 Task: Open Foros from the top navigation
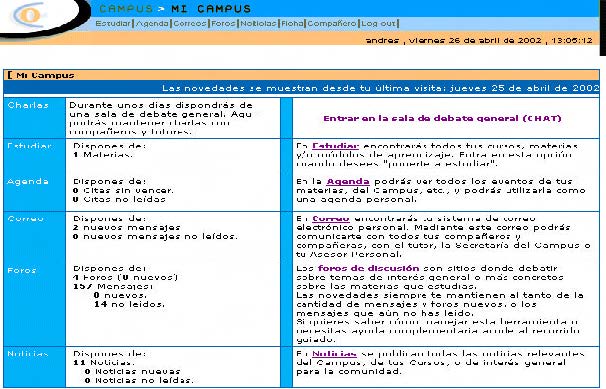coord(223,24)
